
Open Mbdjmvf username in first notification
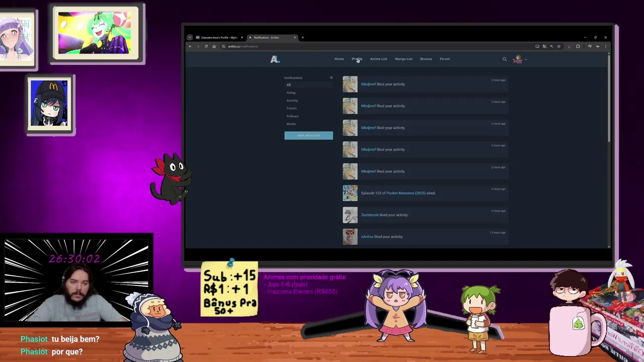(x=368, y=84)
